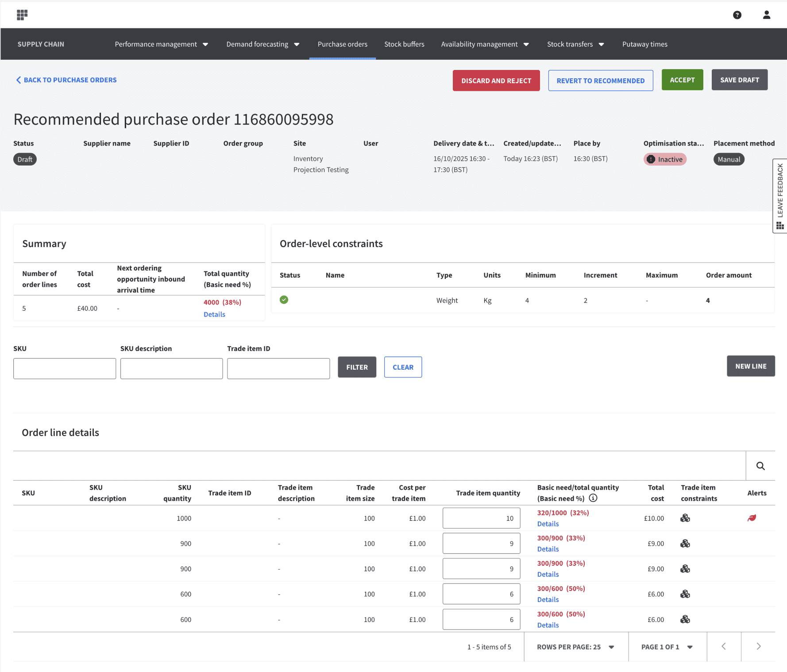
Task: Click the Inactive optimisation status badge
Action: pos(665,159)
